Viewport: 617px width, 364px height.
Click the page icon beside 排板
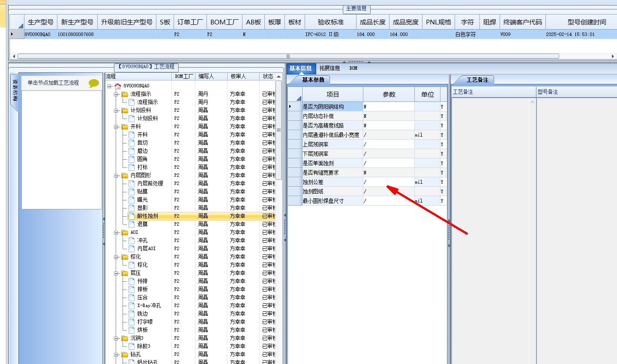tap(132, 289)
